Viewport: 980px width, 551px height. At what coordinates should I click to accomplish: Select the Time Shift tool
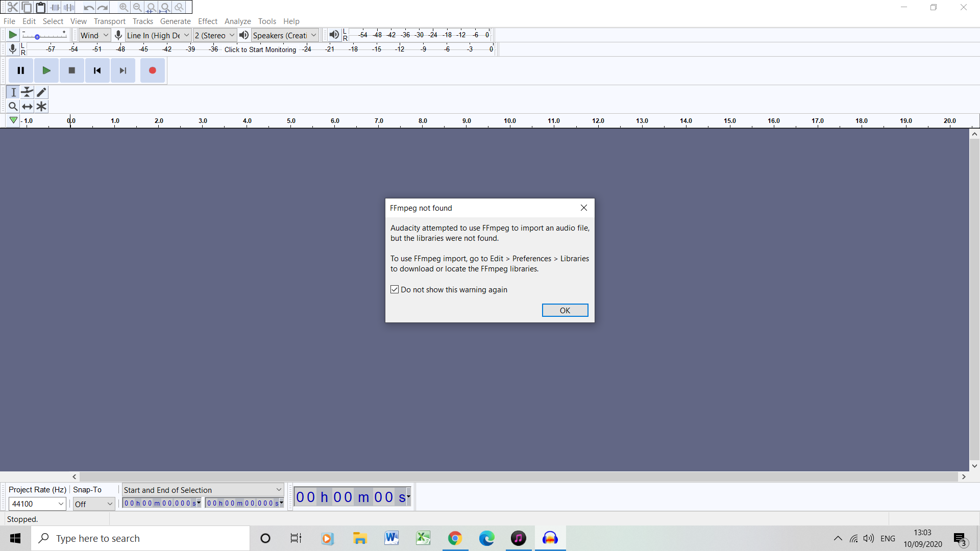(x=27, y=106)
